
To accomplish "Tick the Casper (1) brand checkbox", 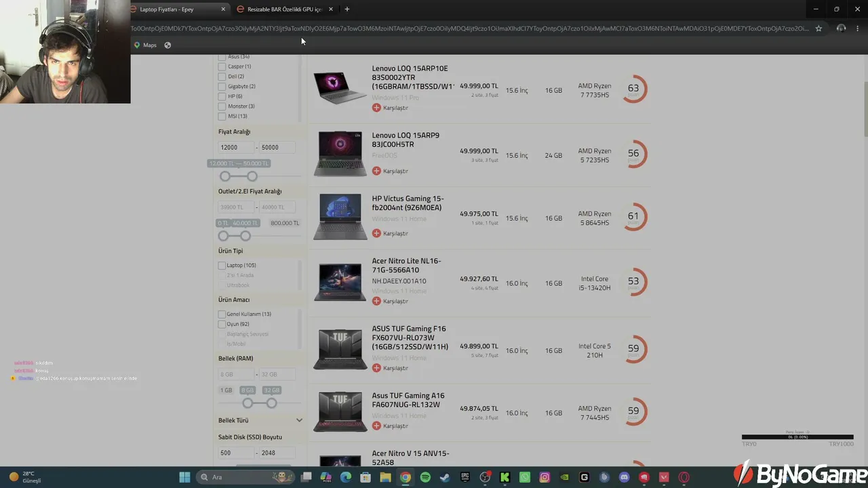I will [222, 66].
